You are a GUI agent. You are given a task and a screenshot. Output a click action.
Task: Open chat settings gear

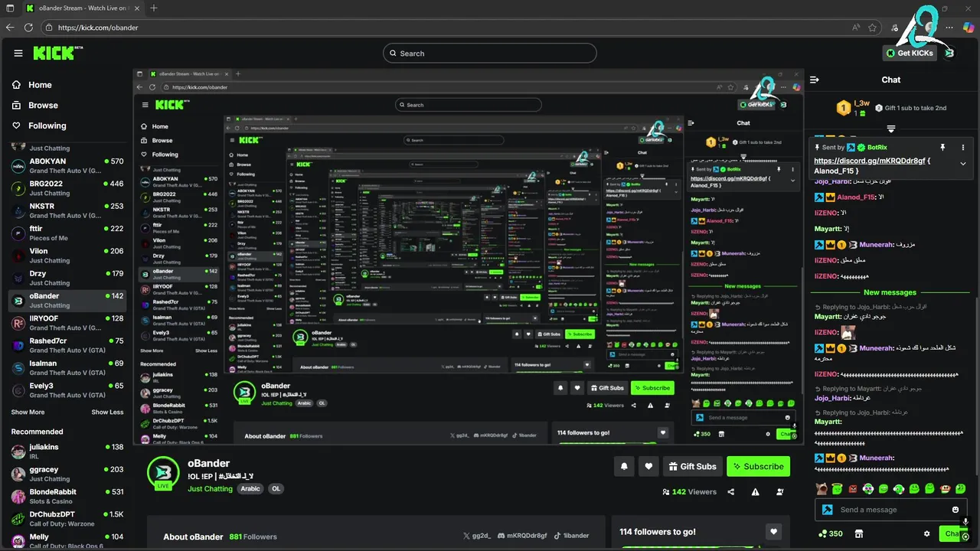[x=927, y=534]
